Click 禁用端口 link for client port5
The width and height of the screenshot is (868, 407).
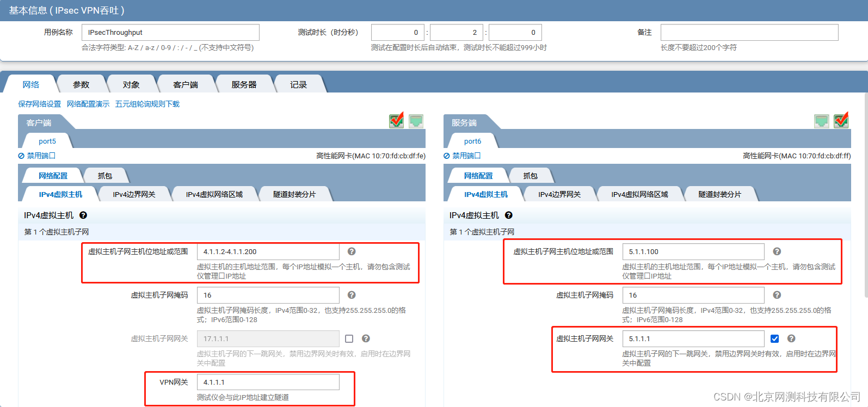[x=37, y=156]
